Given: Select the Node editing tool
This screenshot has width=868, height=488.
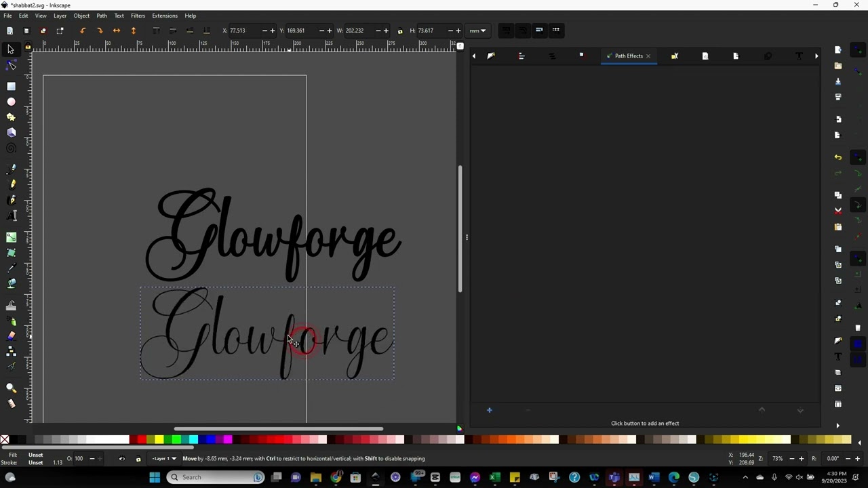Looking at the screenshot, I should click(x=11, y=66).
